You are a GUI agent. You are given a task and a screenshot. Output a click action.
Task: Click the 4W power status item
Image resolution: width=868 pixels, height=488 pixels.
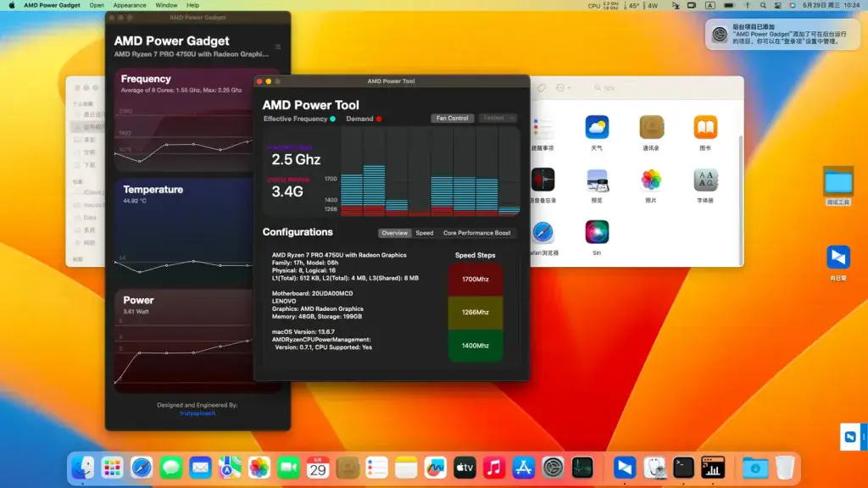pos(652,6)
